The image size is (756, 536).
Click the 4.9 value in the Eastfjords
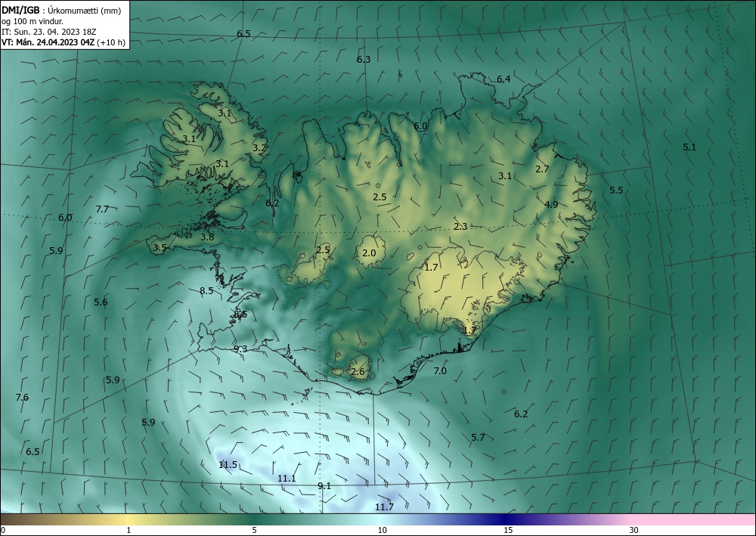tap(551, 204)
